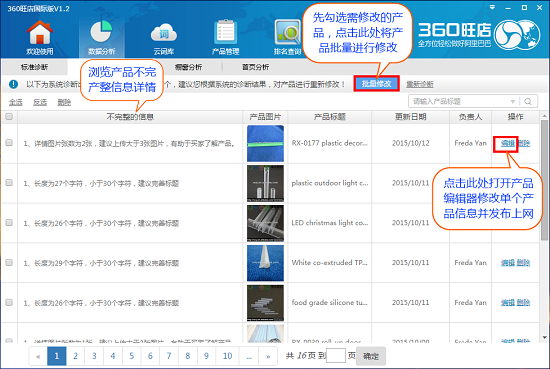550x369 pixels.
Task: Click the search magnifier icon in product title box
Action: (x=528, y=101)
